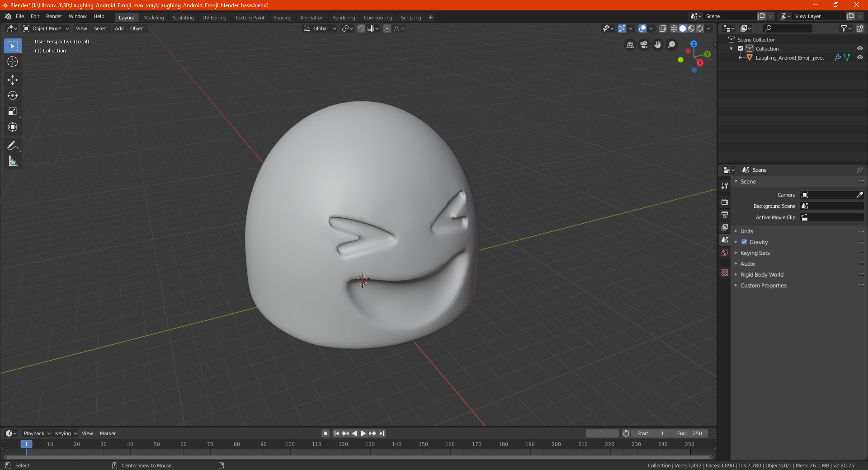Select the Select Box tool
Screen dimensions: 868x470
[13, 46]
